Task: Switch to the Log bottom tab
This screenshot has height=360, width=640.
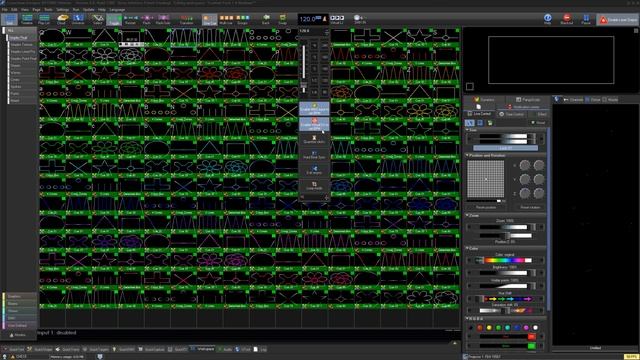Action: click(261, 349)
